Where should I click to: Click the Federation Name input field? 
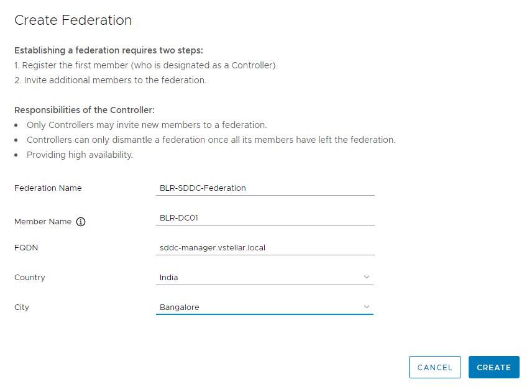pyautogui.click(x=265, y=188)
